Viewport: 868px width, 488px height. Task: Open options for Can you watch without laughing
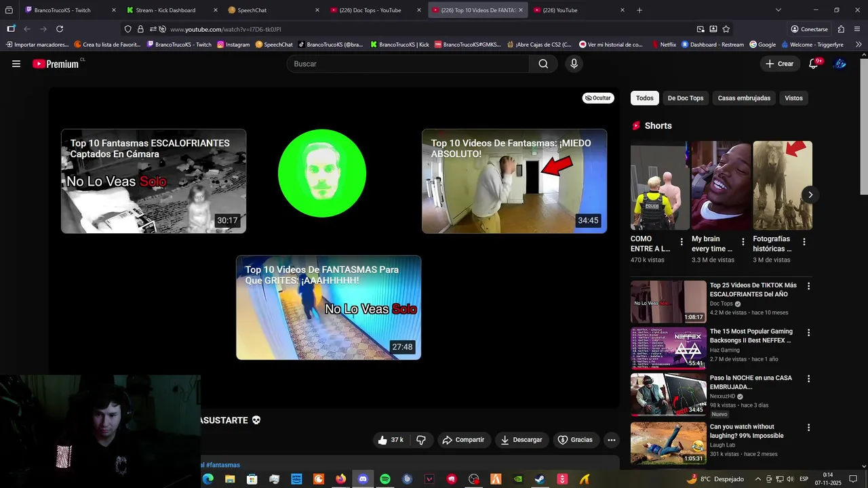[x=808, y=428]
